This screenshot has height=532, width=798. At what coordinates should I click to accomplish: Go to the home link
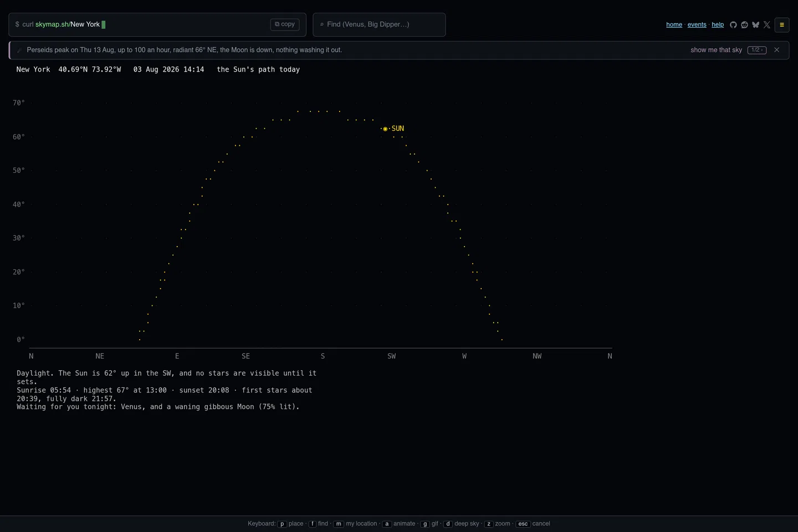(674, 25)
